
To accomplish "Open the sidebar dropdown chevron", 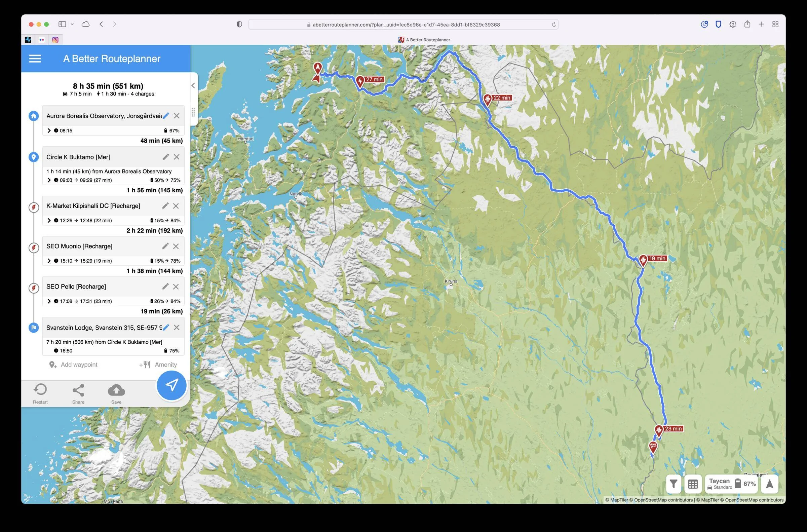I will [72, 25].
